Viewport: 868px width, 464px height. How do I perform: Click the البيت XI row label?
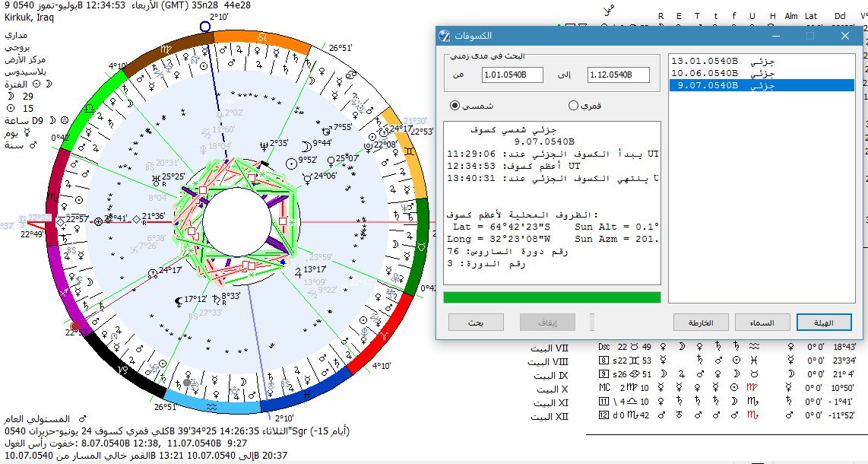pos(550,403)
